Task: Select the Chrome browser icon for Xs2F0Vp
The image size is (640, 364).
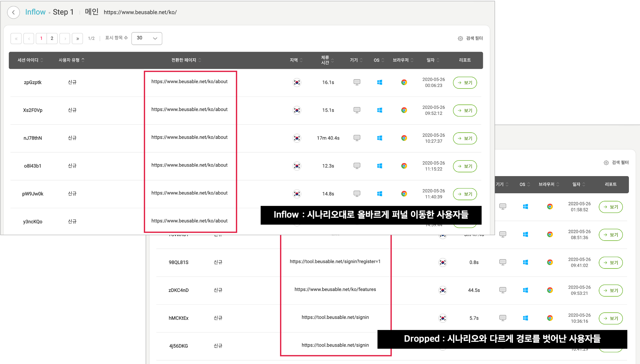Action: pyautogui.click(x=403, y=110)
